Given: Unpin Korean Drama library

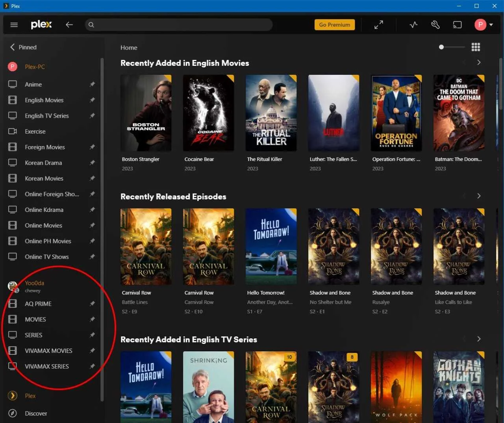Looking at the screenshot, I should (x=92, y=163).
